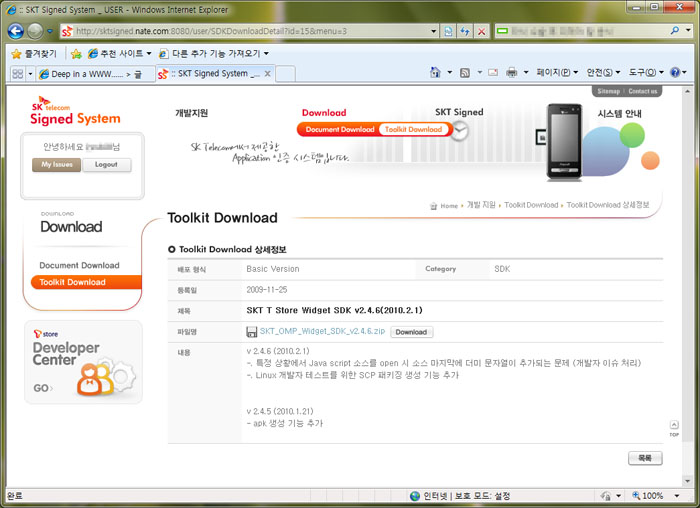Open the T store Developer Center banner

[x=83, y=362]
